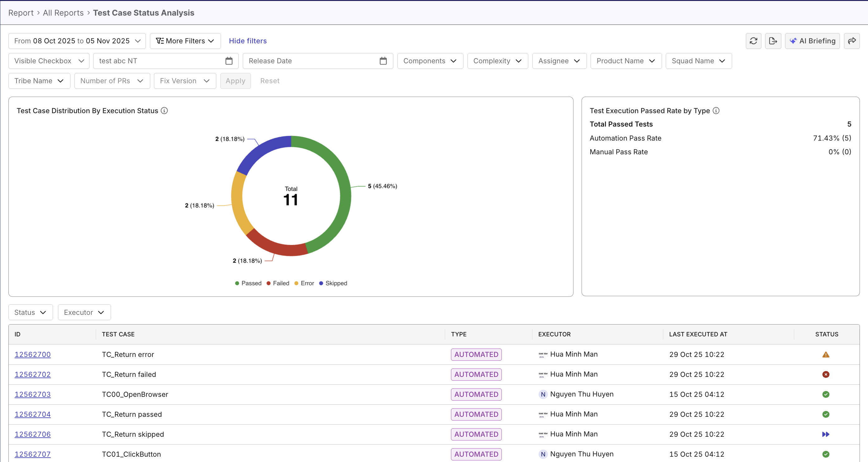Click the Apply filters button
Image resolution: width=868 pixels, height=462 pixels.
[235, 80]
